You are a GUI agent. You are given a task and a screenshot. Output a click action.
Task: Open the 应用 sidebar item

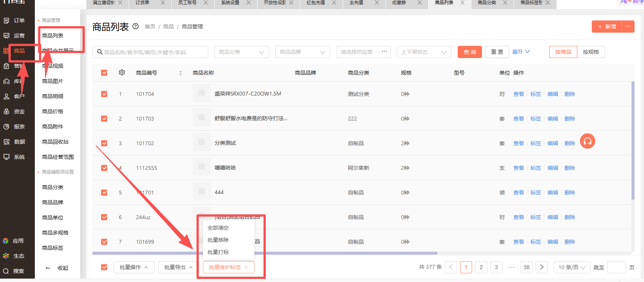(14, 241)
